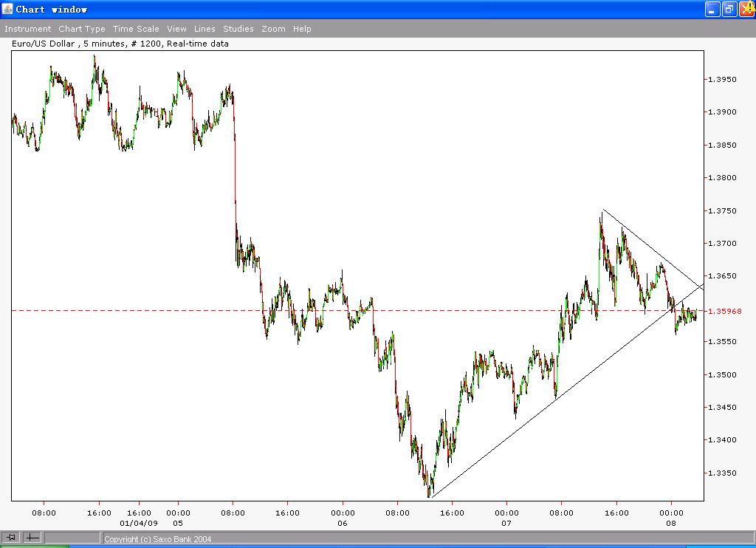Restore down the Chart window
The width and height of the screenshot is (756, 548).
point(729,9)
